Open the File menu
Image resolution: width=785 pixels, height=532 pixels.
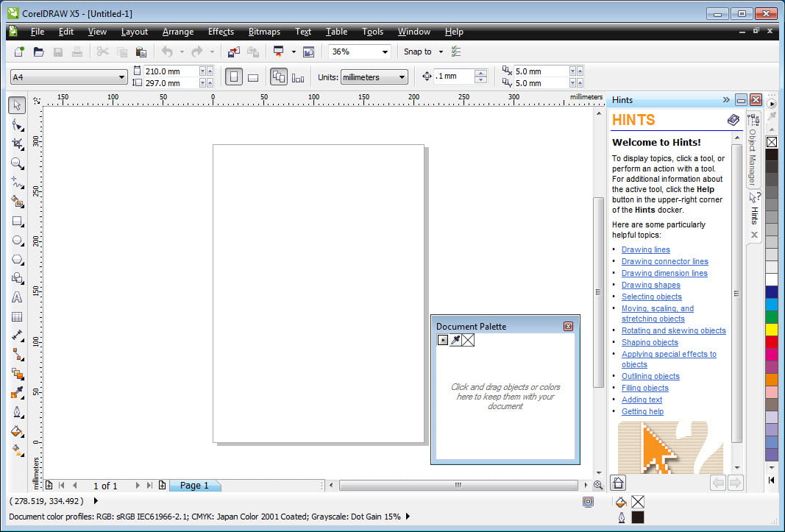37,32
